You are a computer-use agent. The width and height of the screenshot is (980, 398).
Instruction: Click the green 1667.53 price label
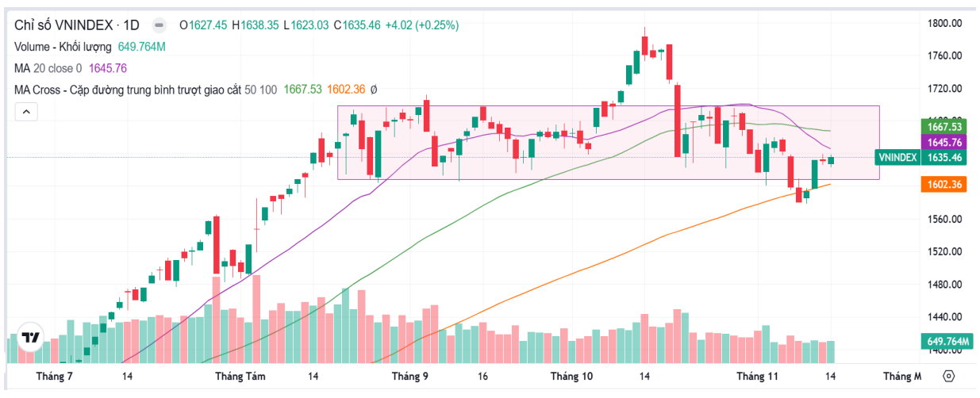coord(945,127)
